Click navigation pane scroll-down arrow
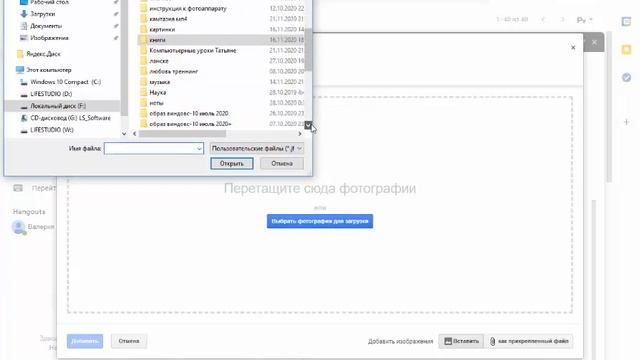Screen dimensions: 640x360 coord(124,133)
